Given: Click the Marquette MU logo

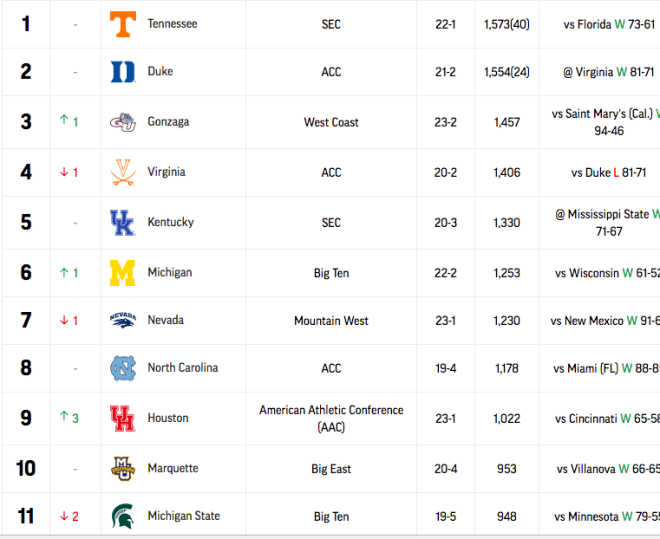Looking at the screenshot, I should tap(123, 469).
